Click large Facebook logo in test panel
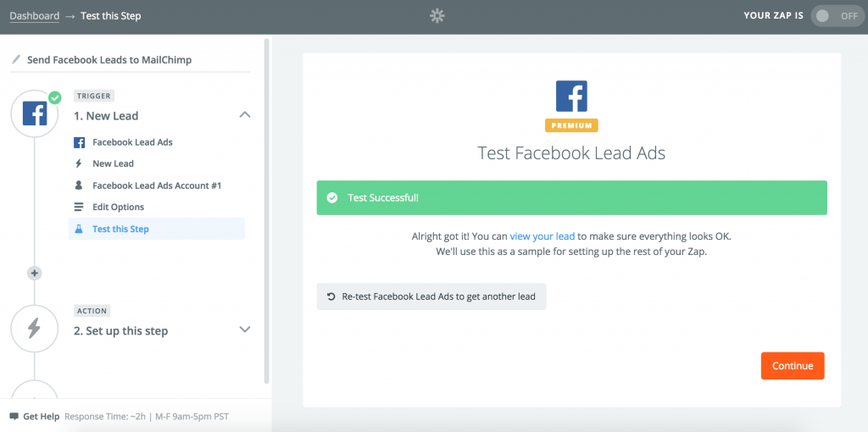Viewport: 868px width, 432px height. click(571, 97)
